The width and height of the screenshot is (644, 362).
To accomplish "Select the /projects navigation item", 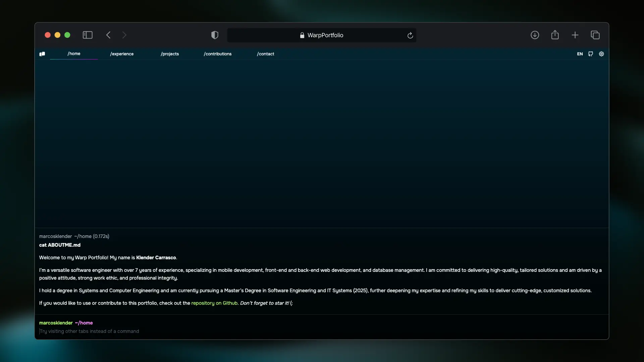I will [170, 54].
